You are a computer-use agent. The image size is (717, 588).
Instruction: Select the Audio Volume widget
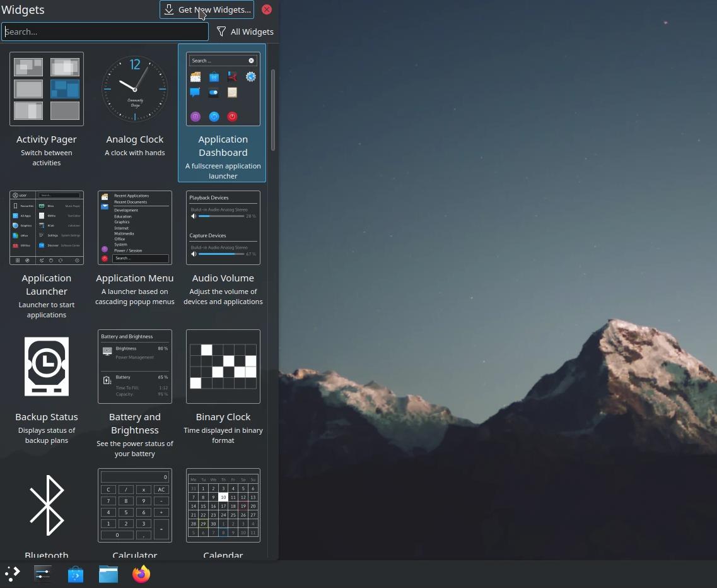pyautogui.click(x=223, y=227)
